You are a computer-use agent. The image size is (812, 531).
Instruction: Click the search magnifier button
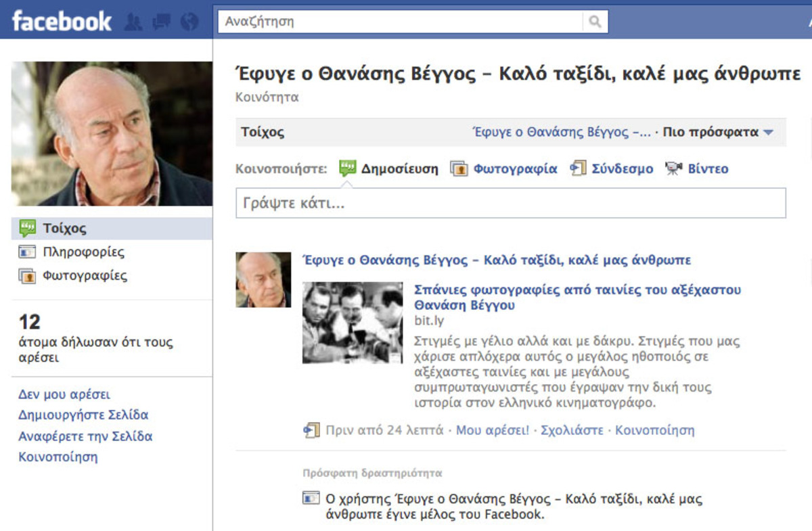point(595,22)
